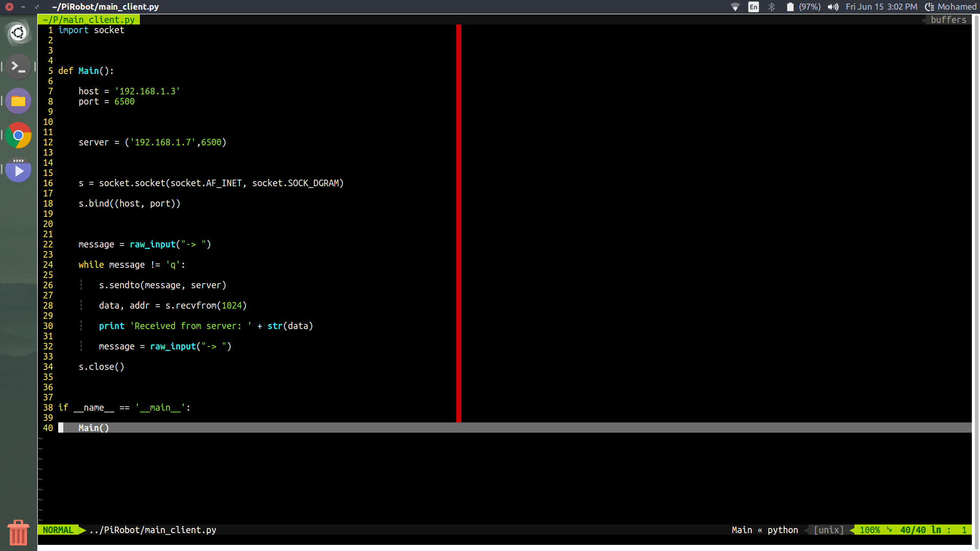Open the clock showing Fri Jun 15
980x551 pixels.
pyautogui.click(x=881, y=7)
